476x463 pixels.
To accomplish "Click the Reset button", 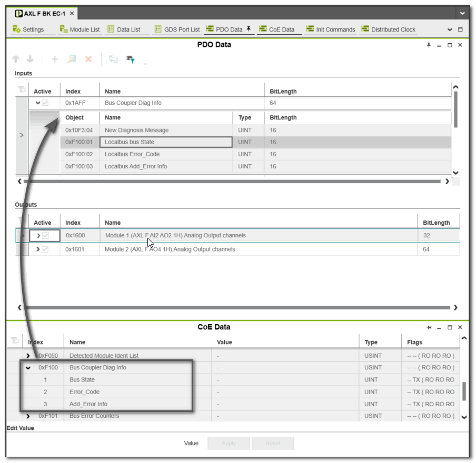I will pos(273,443).
